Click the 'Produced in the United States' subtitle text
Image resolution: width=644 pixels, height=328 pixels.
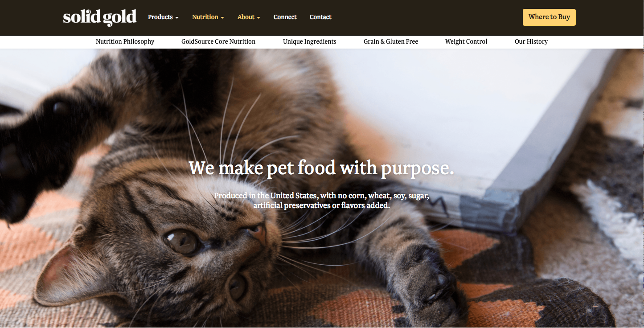tap(321, 201)
